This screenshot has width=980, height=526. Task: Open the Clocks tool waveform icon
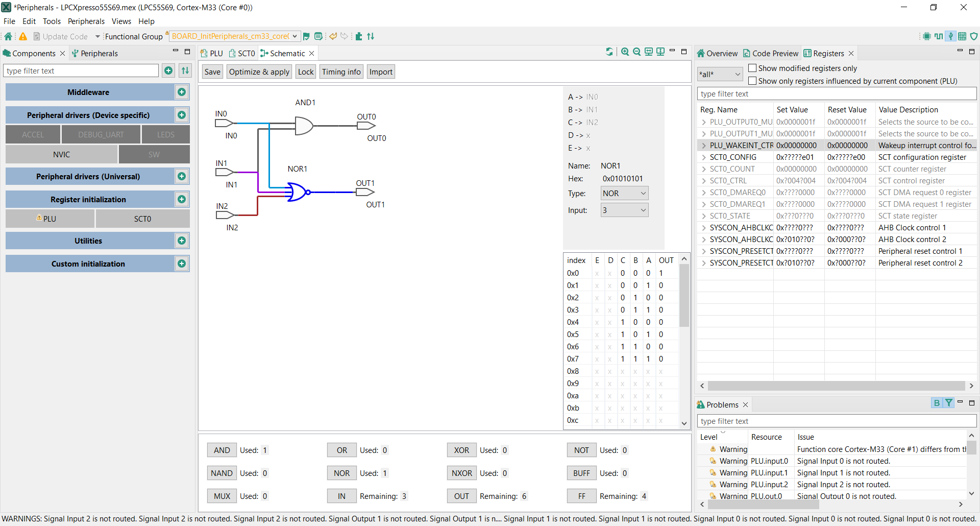[938, 36]
